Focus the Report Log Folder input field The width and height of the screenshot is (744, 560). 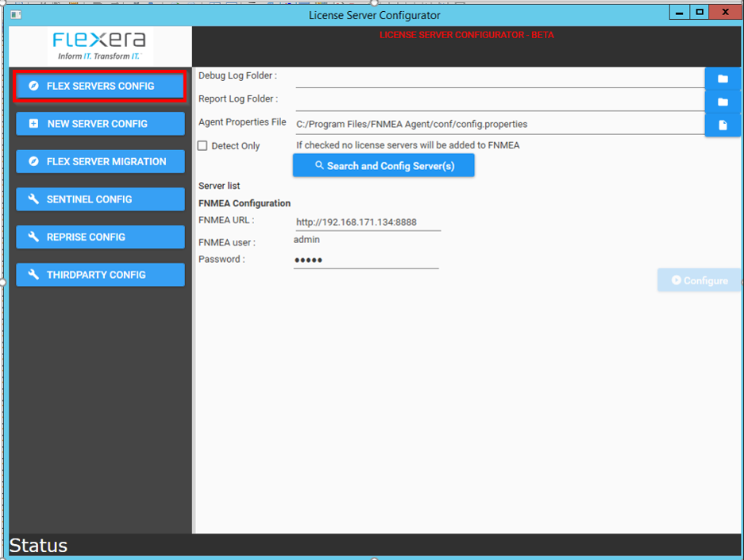click(x=500, y=102)
